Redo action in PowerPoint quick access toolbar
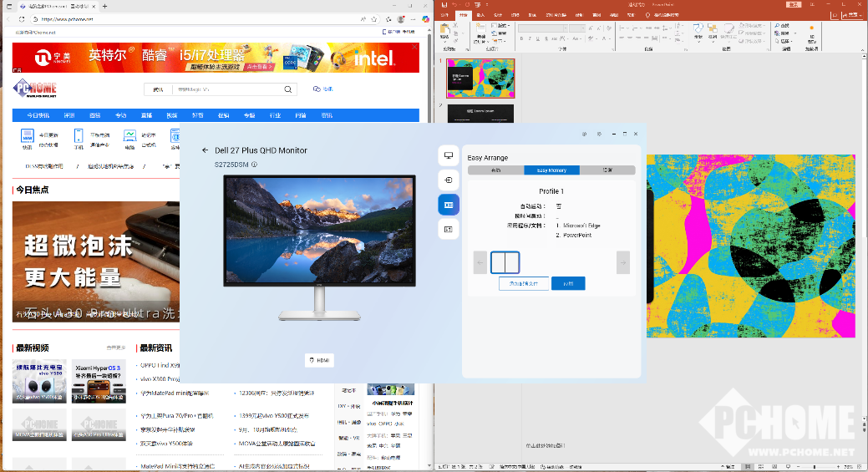This screenshot has width=868, height=472. [x=467, y=4]
